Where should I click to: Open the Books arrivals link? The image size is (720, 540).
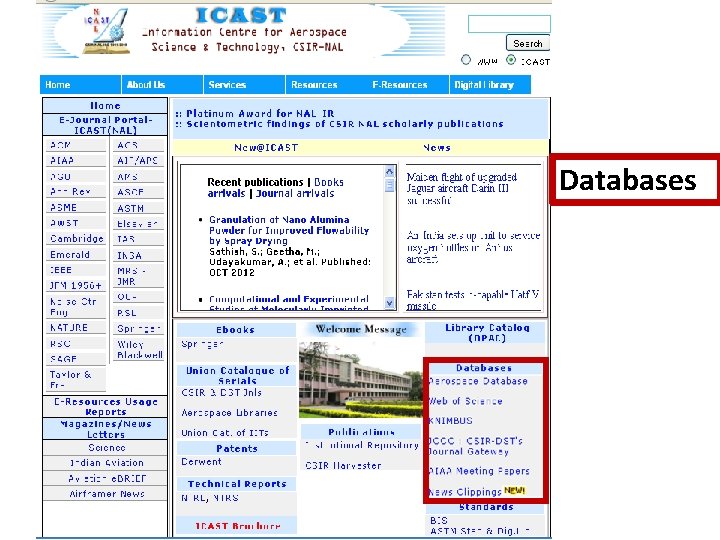[276, 187]
